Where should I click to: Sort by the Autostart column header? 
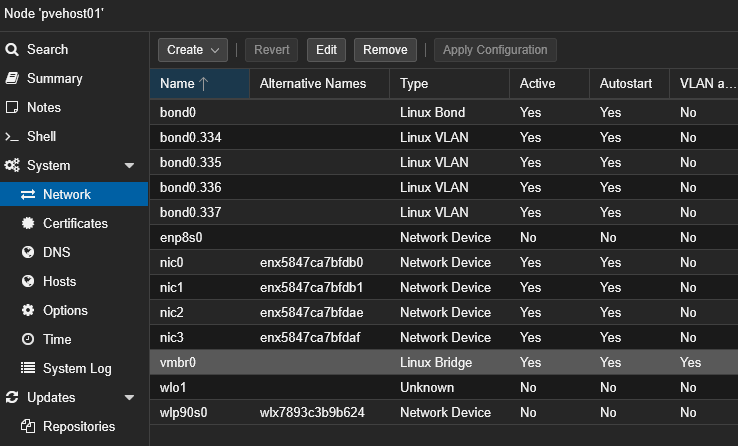[629, 84]
